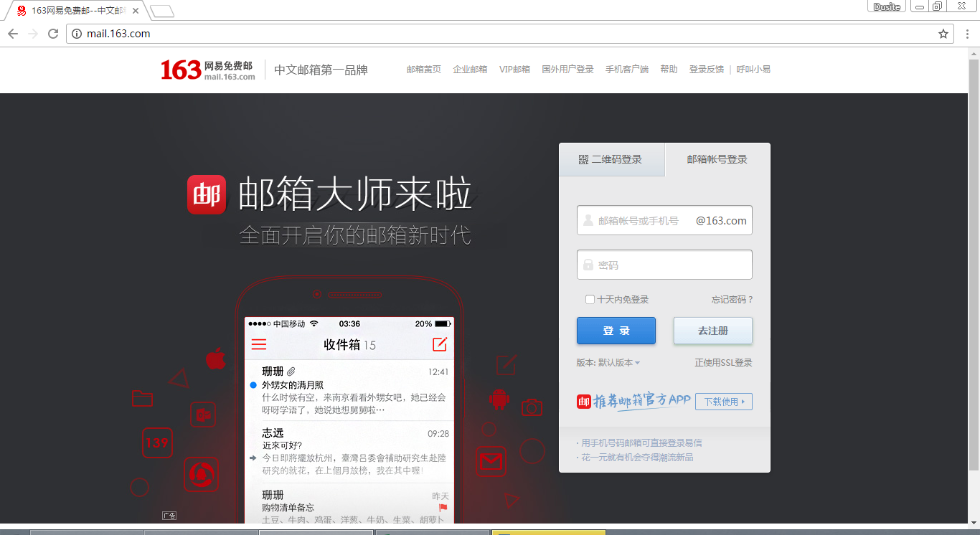Click the blue 登录 button

click(616, 331)
